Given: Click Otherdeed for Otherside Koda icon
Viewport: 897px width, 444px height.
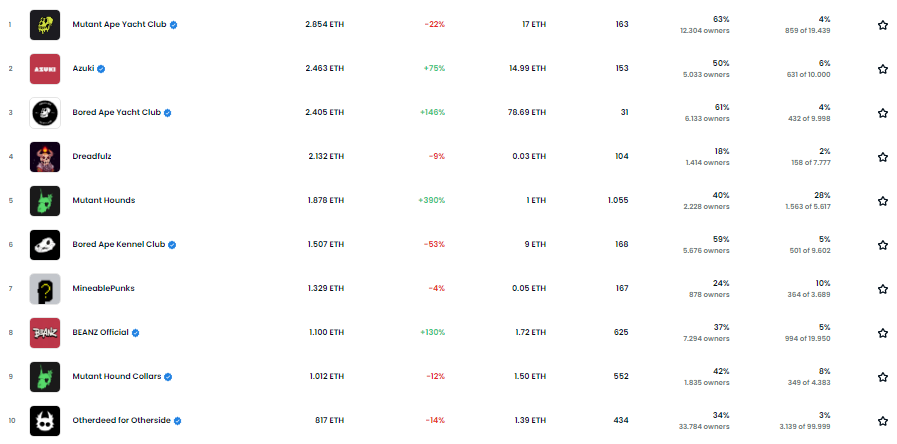Looking at the screenshot, I should coord(45,421).
